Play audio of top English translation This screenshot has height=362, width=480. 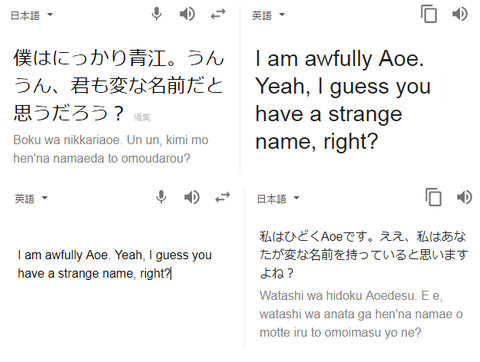[x=460, y=14]
